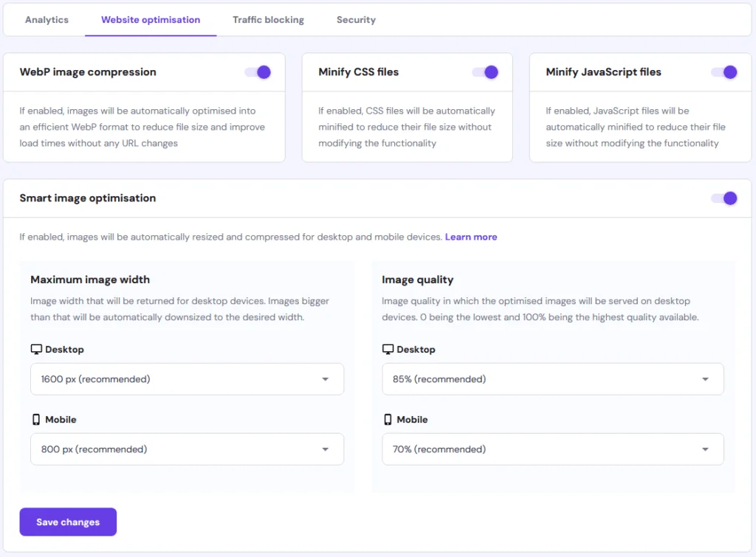The height and width of the screenshot is (557, 756).
Task: Disable Smart image optimisation
Action: [x=724, y=198]
